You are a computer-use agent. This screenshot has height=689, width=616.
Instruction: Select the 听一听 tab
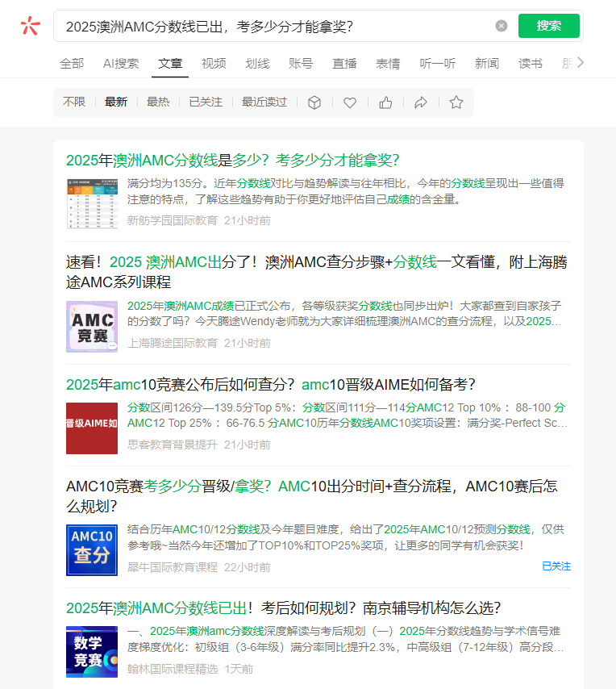(437, 64)
